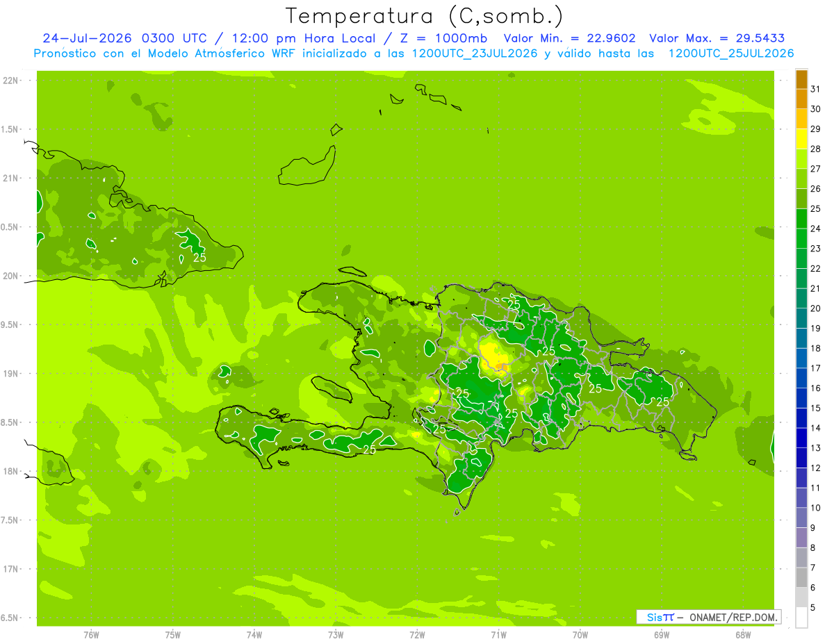The height and width of the screenshot is (644, 834).
Task: Pick the teal legend swatch between 19 and 20
Action: tap(801, 318)
